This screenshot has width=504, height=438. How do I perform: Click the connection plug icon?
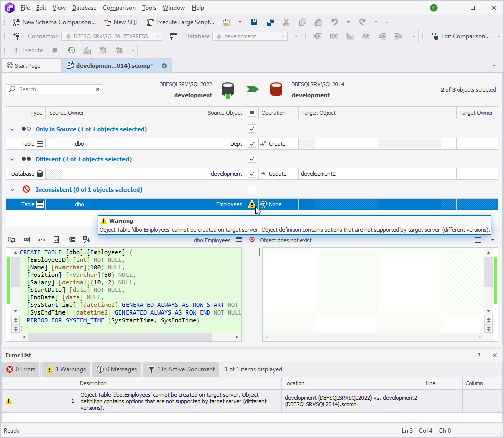(x=16, y=36)
